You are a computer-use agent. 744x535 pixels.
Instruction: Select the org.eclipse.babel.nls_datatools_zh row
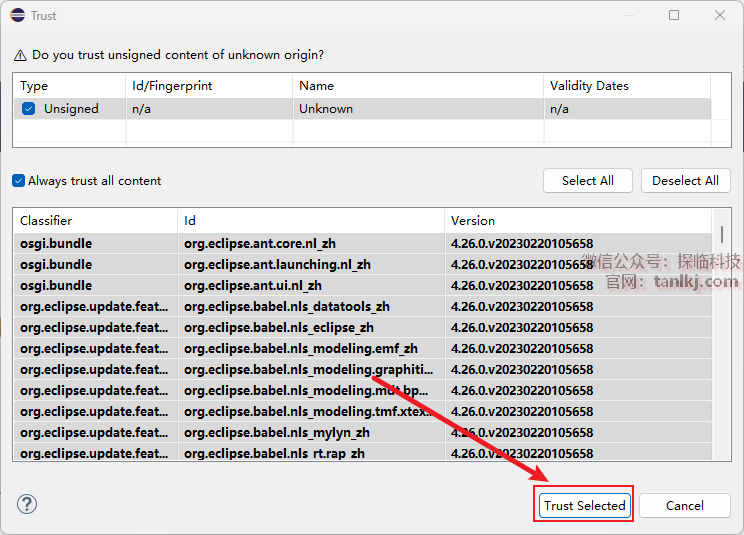pos(286,307)
